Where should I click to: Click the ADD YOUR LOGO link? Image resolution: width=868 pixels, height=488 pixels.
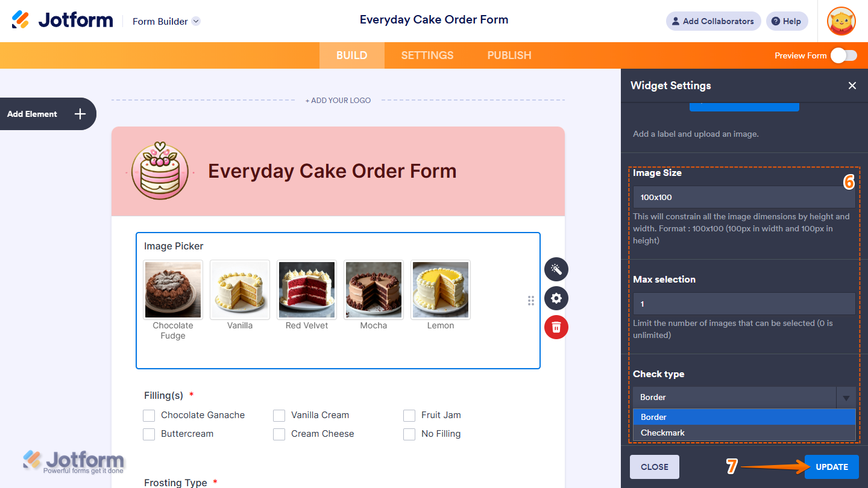tap(338, 100)
